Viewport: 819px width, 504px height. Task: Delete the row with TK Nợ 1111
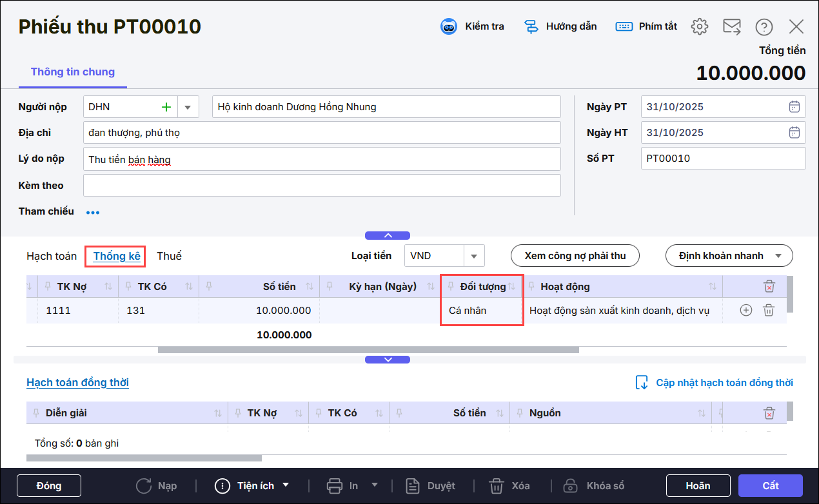pos(769,311)
